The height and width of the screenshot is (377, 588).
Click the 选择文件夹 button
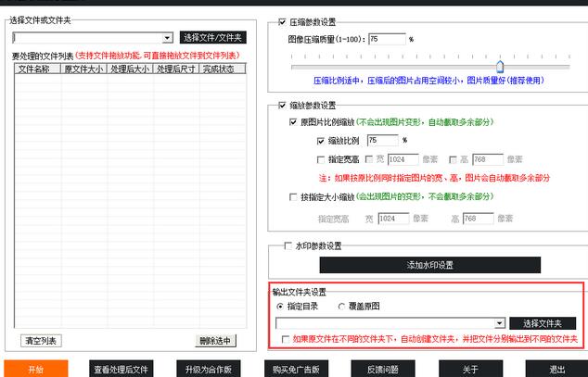pyautogui.click(x=543, y=323)
